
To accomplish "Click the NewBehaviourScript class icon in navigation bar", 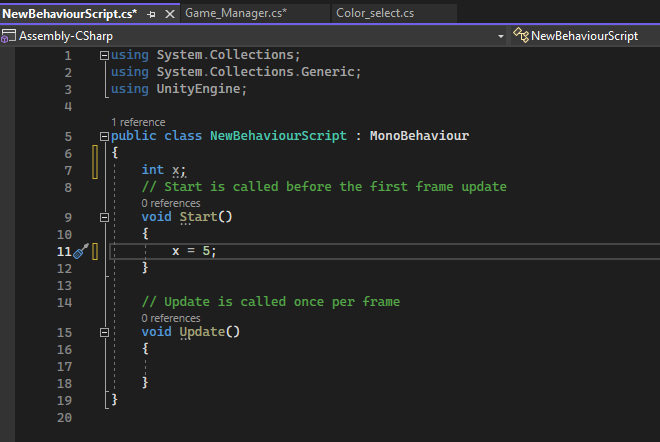I will (x=520, y=36).
